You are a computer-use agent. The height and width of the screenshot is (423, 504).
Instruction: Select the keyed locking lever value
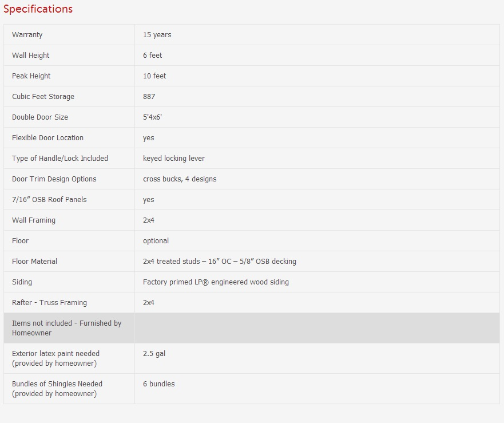tap(174, 159)
